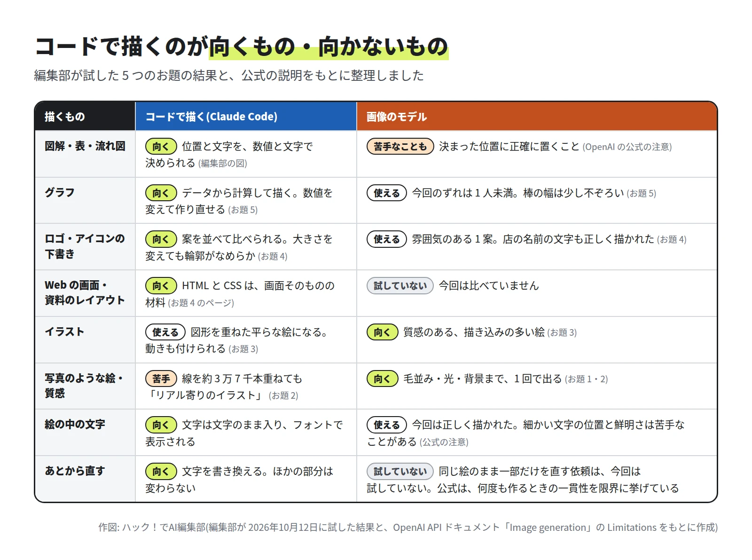Viewport: 752px width, 560px height.
Task: Click the 向く badge beside HTML と CSS は
Action: (x=161, y=285)
